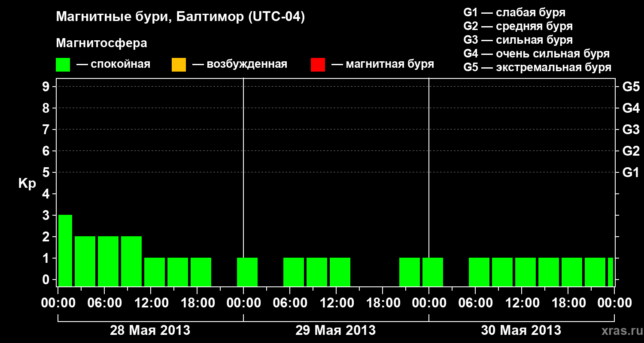
Task: Click the 'G4' label on the right axis
Action: coord(631,108)
